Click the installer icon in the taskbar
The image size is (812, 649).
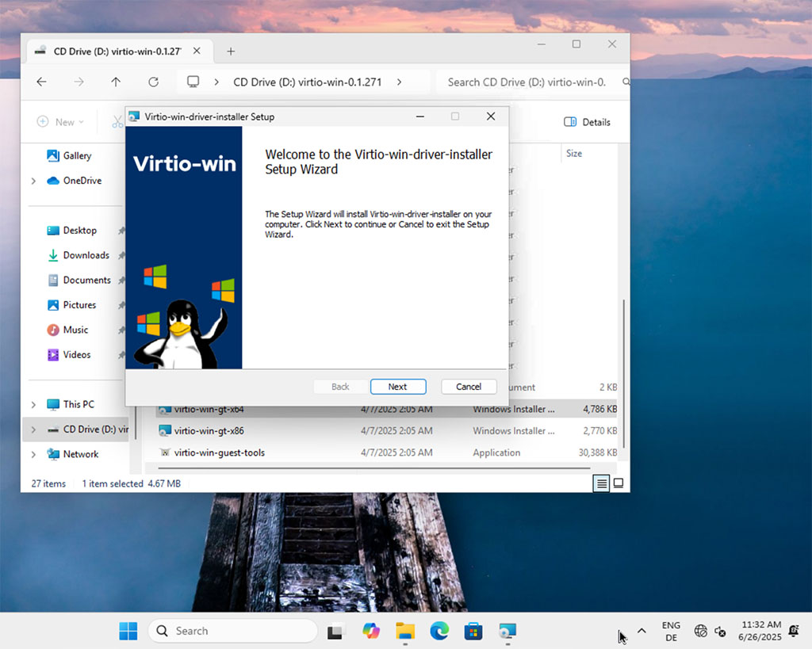coord(507,631)
